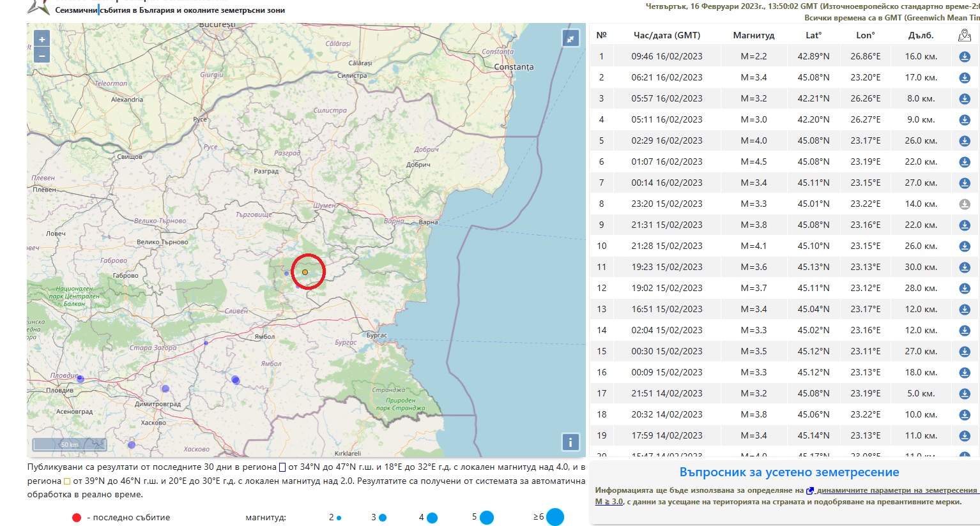
Task: Zoom out on the seismic map
Action: pos(42,56)
